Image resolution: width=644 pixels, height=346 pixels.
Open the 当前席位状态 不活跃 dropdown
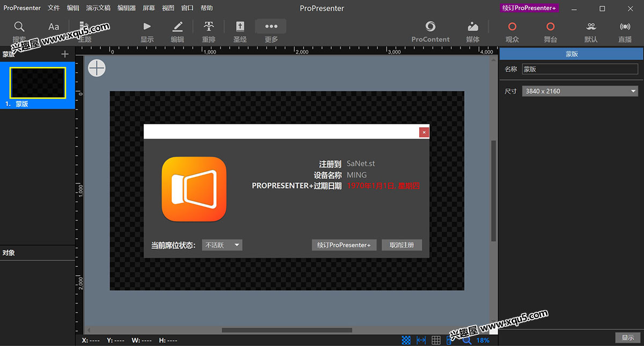pos(222,245)
